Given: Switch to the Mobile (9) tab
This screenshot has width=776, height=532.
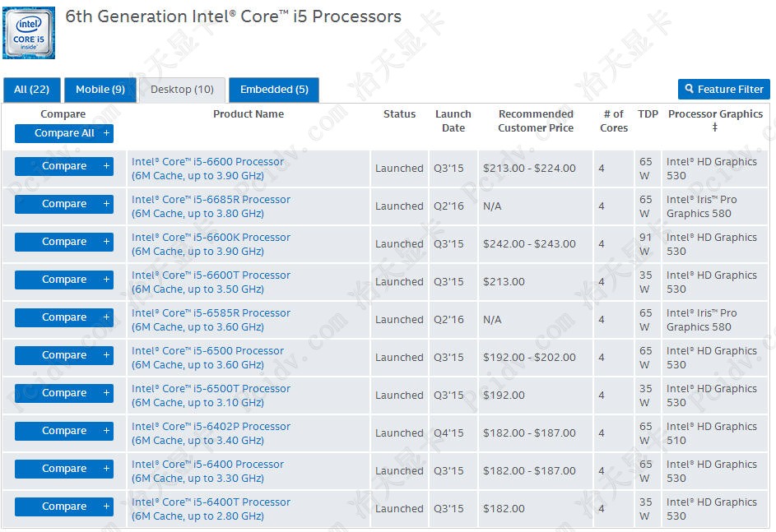Looking at the screenshot, I should (100, 90).
